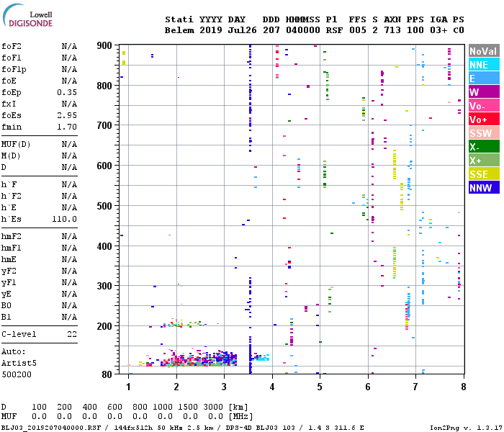Screen dimensions: 504x432
Task: Click the 900 km height axis label
Action: click(104, 45)
